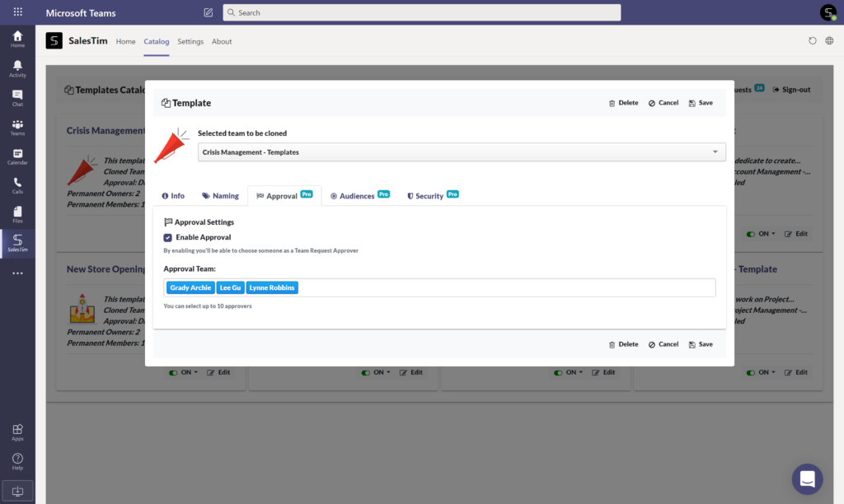
Task: Open the user profile avatar
Action: pos(828,12)
